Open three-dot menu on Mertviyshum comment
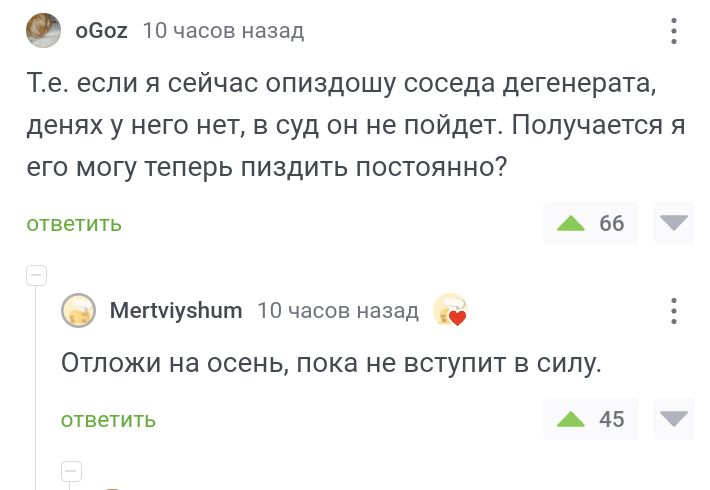710x490 pixels. coord(674,310)
